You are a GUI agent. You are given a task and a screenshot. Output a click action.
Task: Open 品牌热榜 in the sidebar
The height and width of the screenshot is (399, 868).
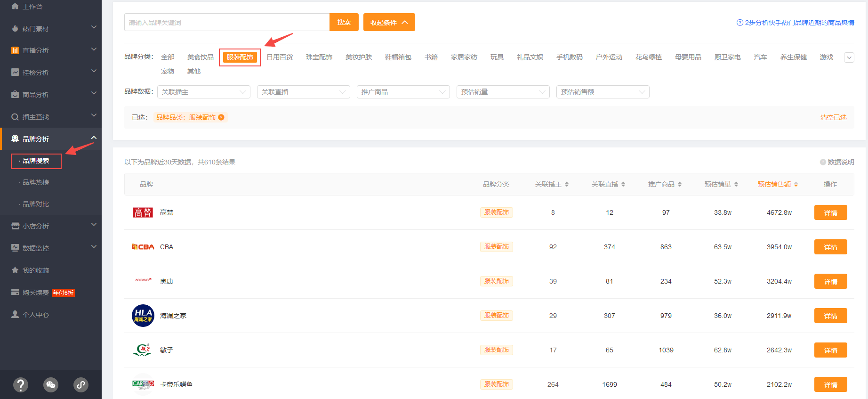[36, 182]
